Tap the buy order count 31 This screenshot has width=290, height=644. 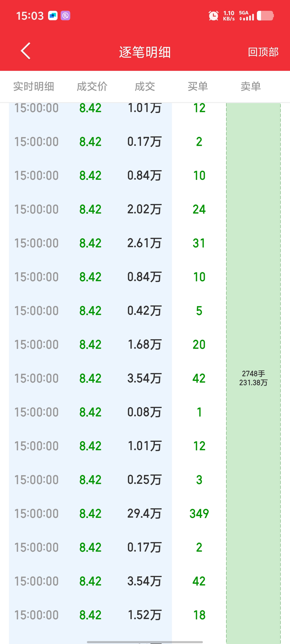[199, 243]
